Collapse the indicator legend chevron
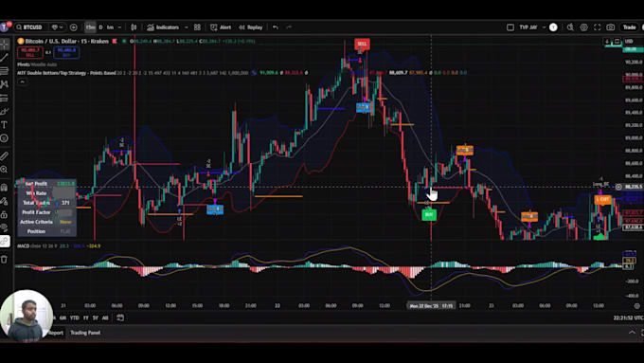Viewport: 644px width, 363px height. [x=22, y=82]
